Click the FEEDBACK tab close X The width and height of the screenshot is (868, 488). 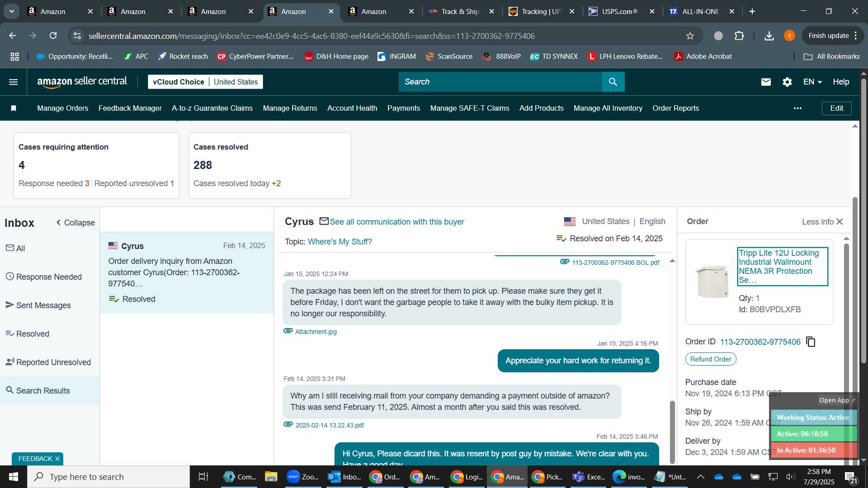point(57,459)
